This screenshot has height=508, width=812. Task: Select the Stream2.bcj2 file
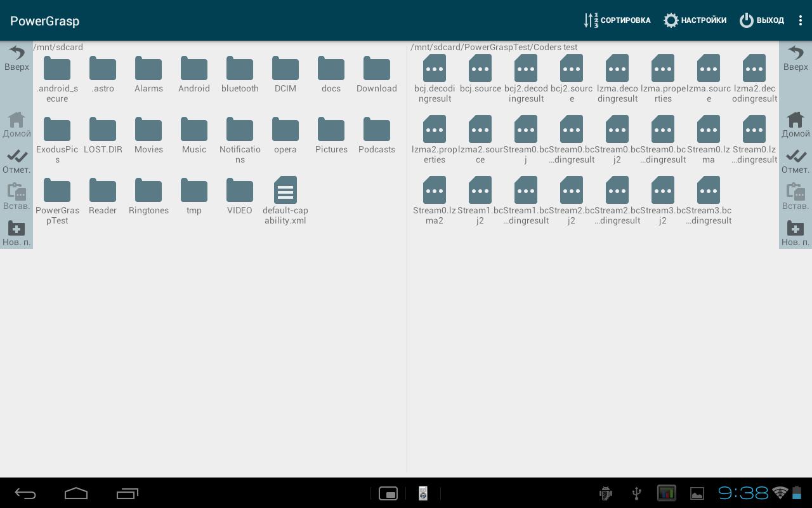click(572, 201)
